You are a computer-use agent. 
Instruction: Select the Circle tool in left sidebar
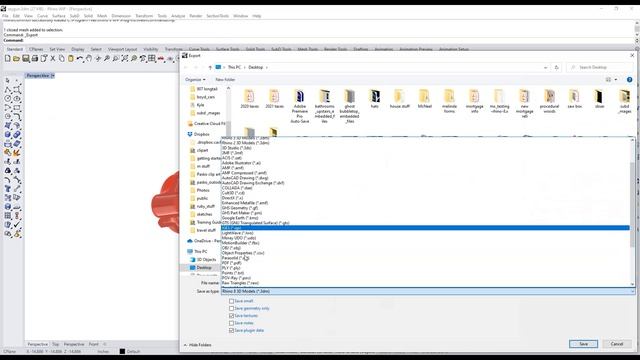[8, 98]
